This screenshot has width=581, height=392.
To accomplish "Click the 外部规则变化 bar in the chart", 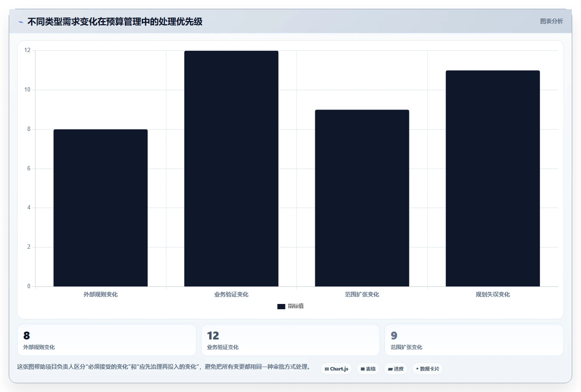I will coord(101,208).
